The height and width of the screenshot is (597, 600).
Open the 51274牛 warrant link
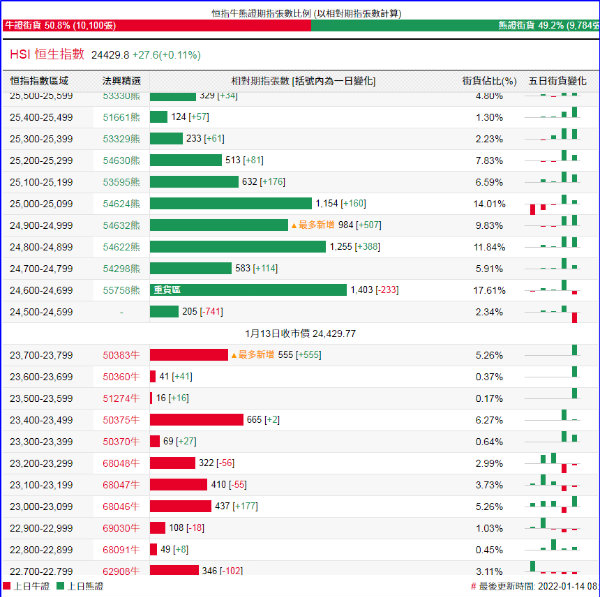tap(121, 399)
